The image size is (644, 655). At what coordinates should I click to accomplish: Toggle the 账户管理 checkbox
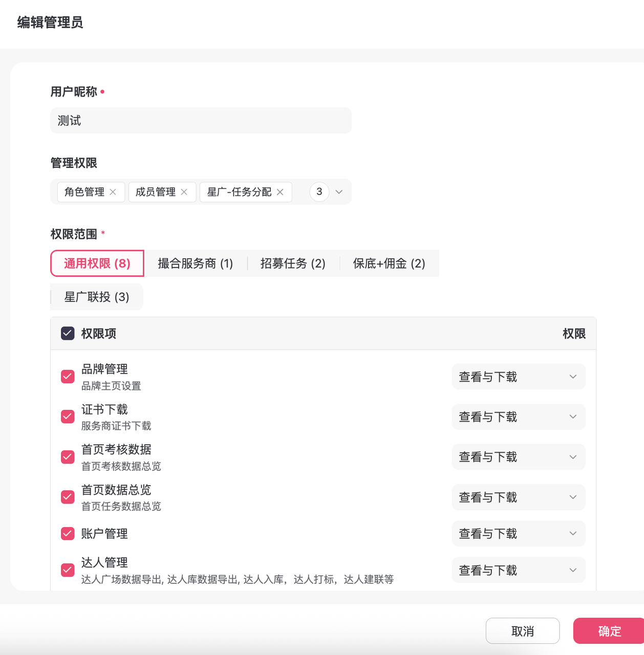pos(68,534)
